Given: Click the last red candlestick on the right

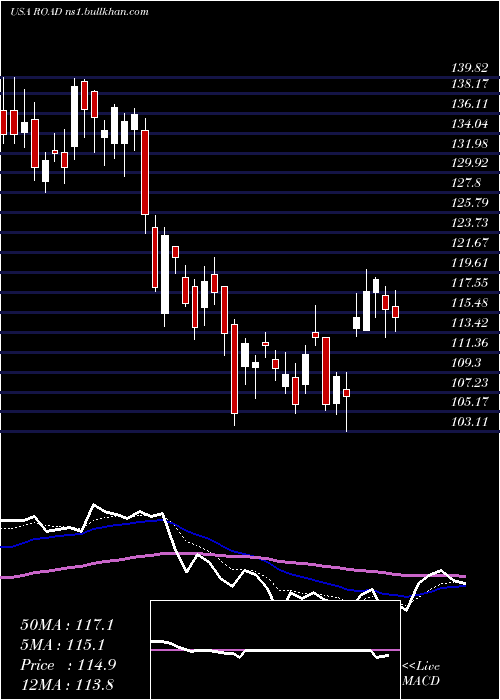Looking at the screenshot, I should (x=395, y=312).
